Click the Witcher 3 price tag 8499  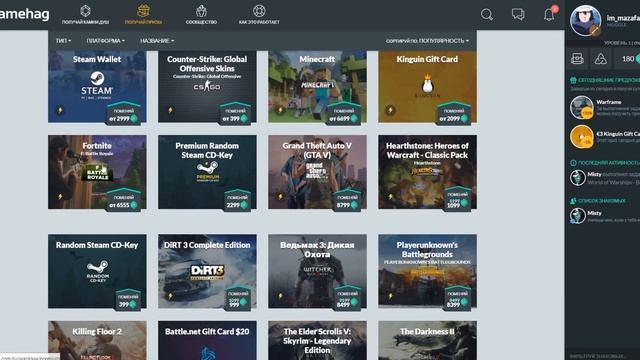coord(347,298)
